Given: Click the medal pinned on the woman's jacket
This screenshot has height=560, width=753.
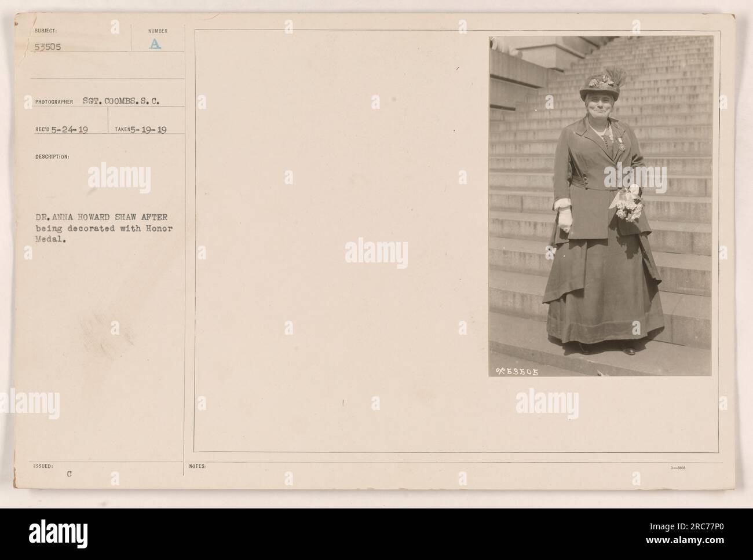Looking at the screenshot, I should coord(620,142).
